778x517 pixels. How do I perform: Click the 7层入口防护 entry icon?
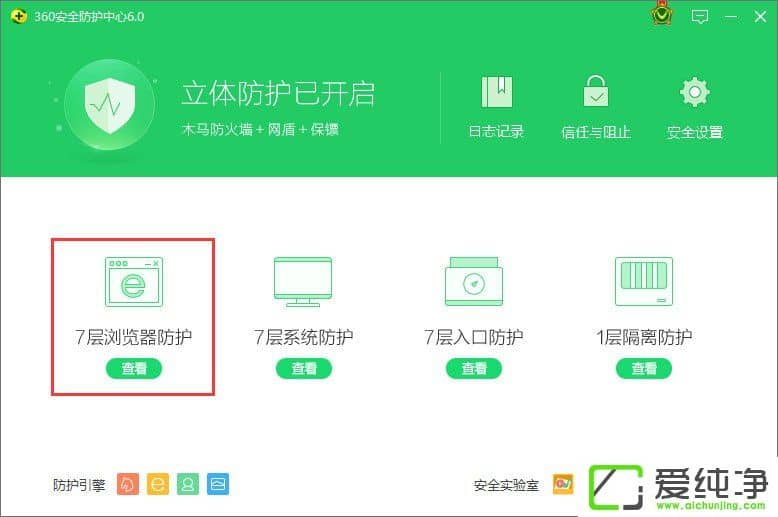tap(473, 283)
